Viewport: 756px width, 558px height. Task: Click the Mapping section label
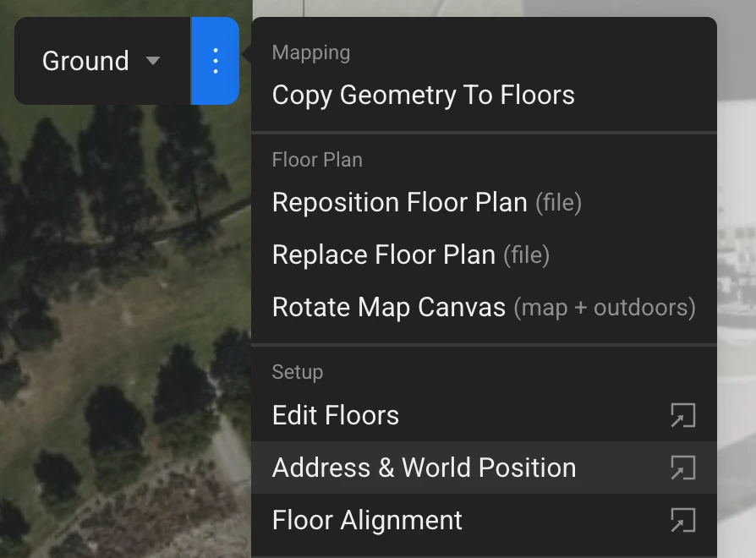tap(311, 52)
